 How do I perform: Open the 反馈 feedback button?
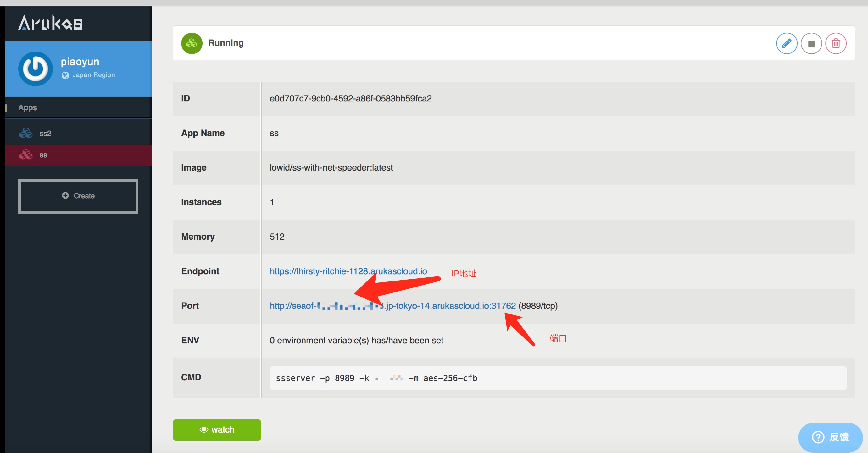[x=830, y=437]
